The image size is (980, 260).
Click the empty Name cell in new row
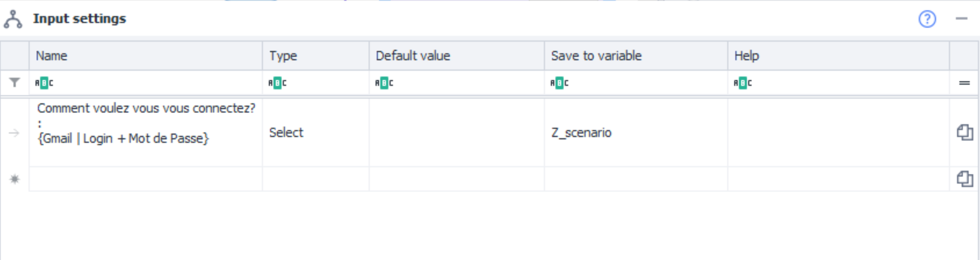(146, 179)
